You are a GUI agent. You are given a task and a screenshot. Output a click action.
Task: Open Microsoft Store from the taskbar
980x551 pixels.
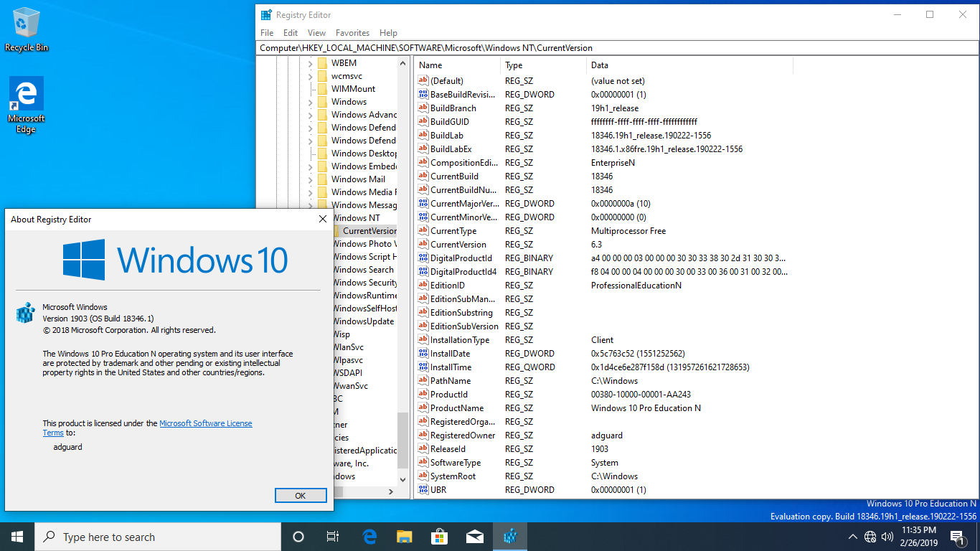[439, 537]
